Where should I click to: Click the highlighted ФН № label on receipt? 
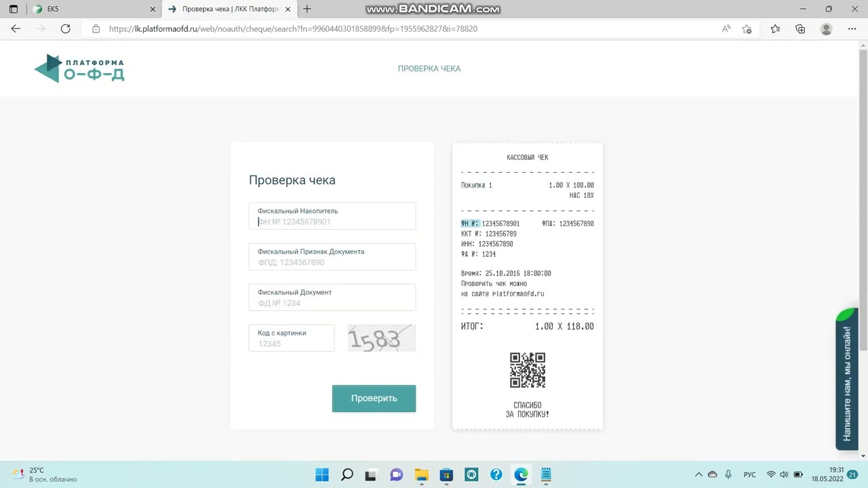click(470, 224)
